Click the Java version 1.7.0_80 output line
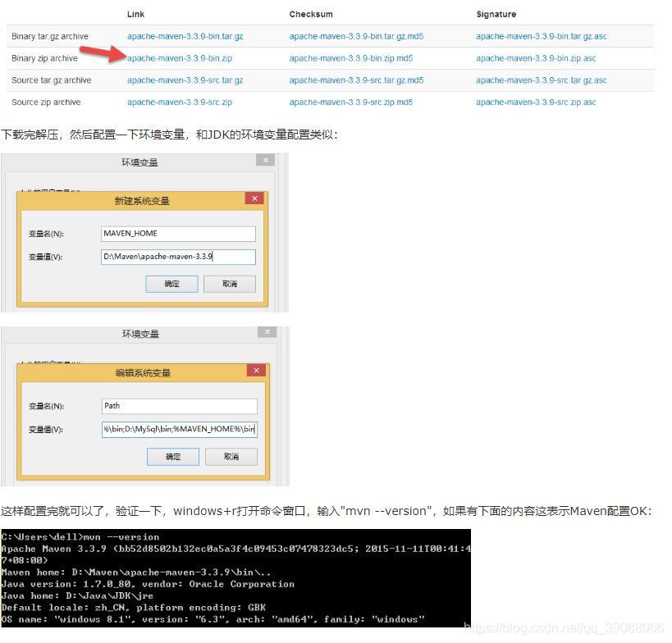Viewport: 672px width, 643px height. 148,584
